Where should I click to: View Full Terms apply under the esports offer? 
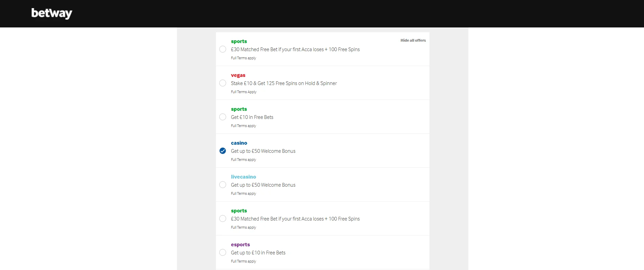pyautogui.click(x=243, y=261)
